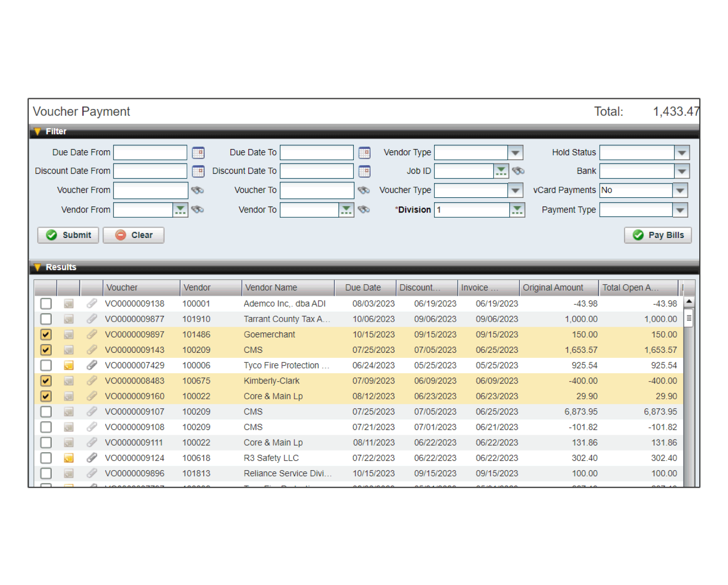Screen dimensions: 728x585
Task: Expand the Hold Status dropdown
Action: [681, 153]
